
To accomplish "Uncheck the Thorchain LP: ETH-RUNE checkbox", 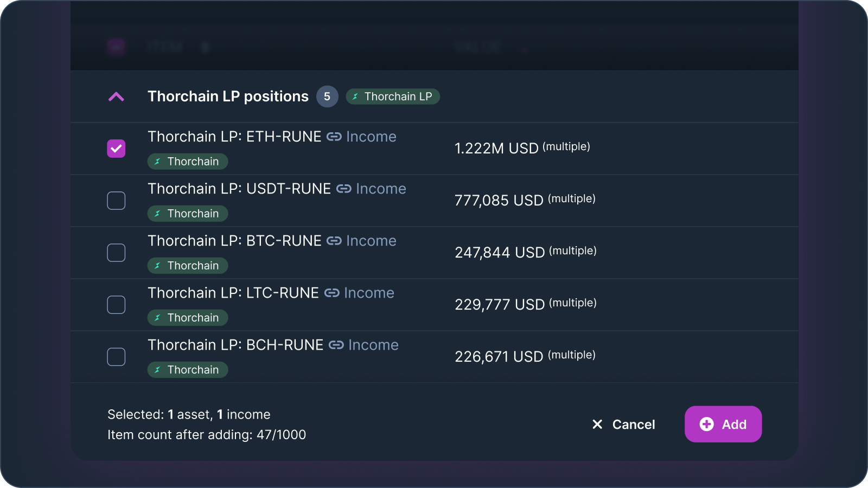I will click(116, 148).
